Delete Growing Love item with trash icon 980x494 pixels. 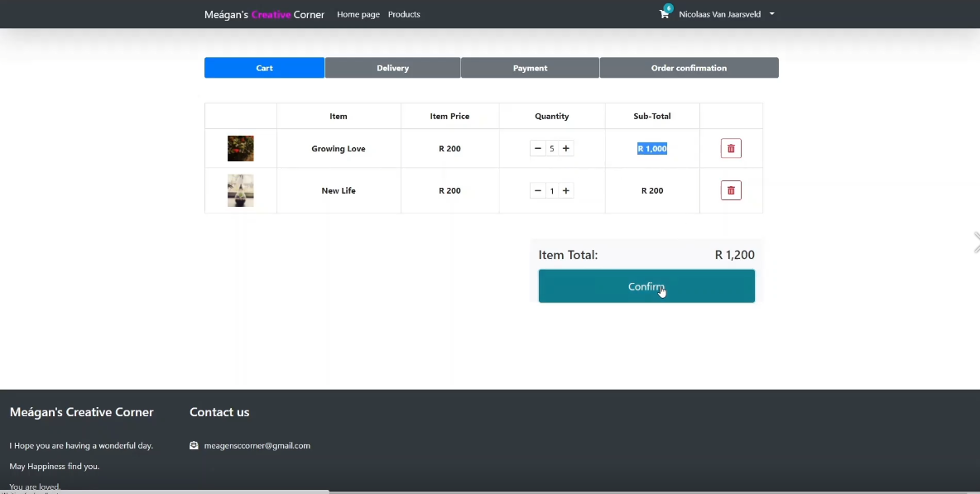point(731,149)
